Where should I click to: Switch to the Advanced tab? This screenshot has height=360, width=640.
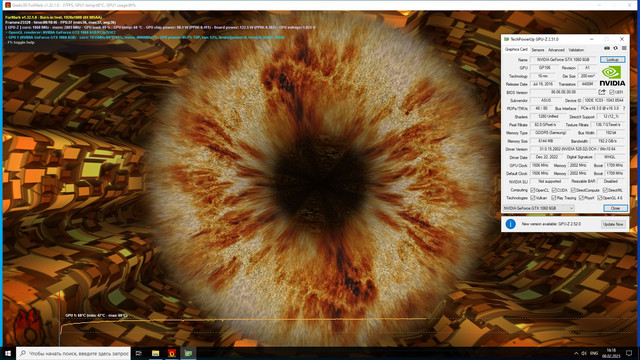pyautogui.click(x=556, y=50)
